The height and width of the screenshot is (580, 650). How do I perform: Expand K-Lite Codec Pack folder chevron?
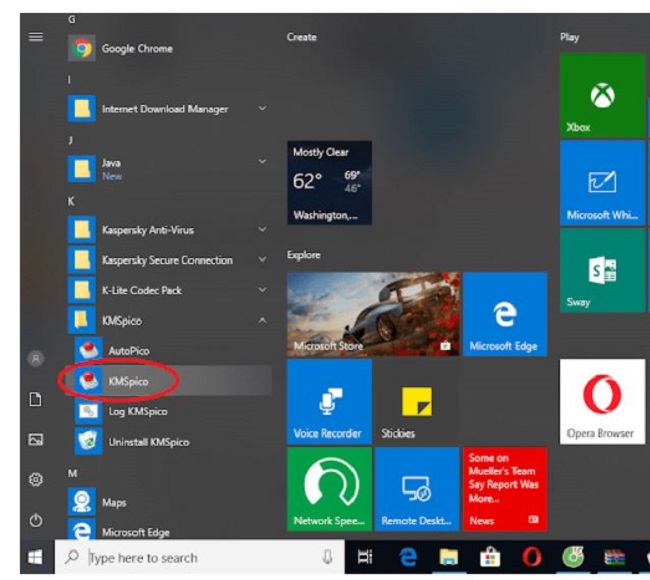click(262, 290)
